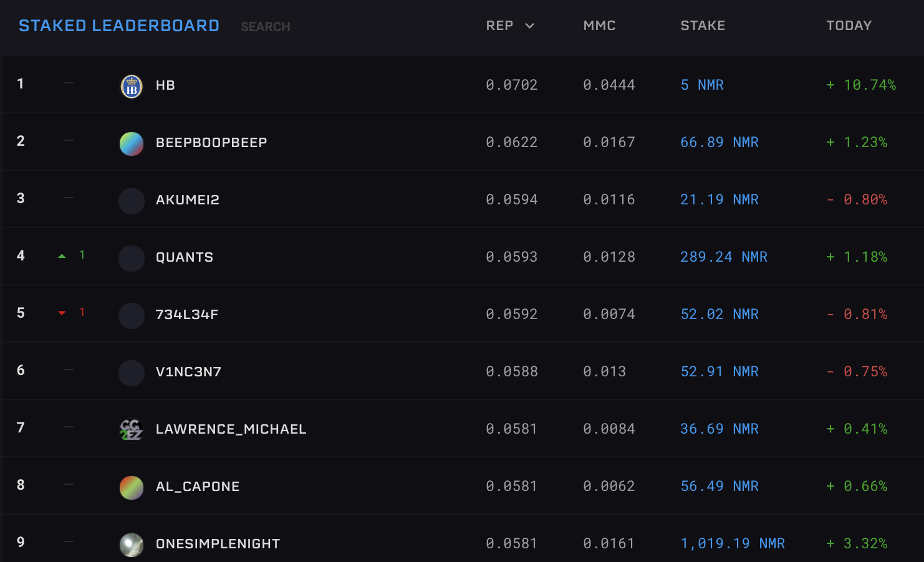The height and width of the screenshot is (562, 924).
Task: Sort leaderboard by STAKE column
Action: pyautogui.click(x=703, y=26)
